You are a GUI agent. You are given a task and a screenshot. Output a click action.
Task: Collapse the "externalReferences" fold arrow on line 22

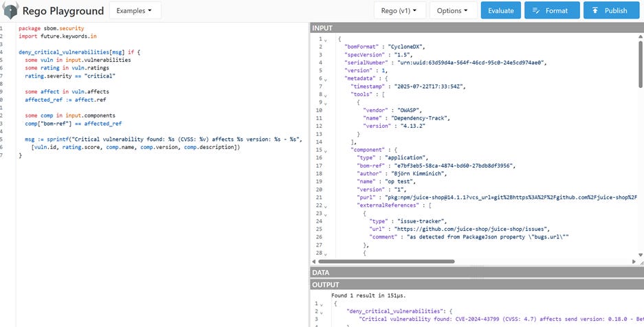(326, 206)
